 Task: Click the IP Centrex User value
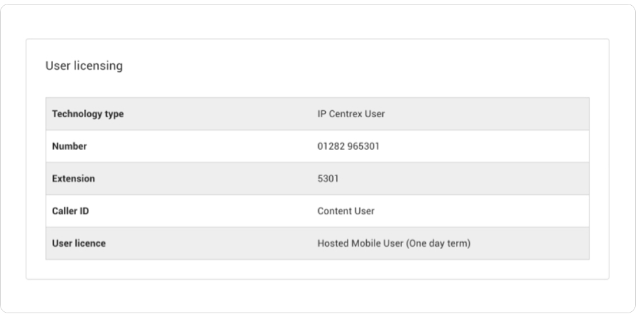[351, 114]
